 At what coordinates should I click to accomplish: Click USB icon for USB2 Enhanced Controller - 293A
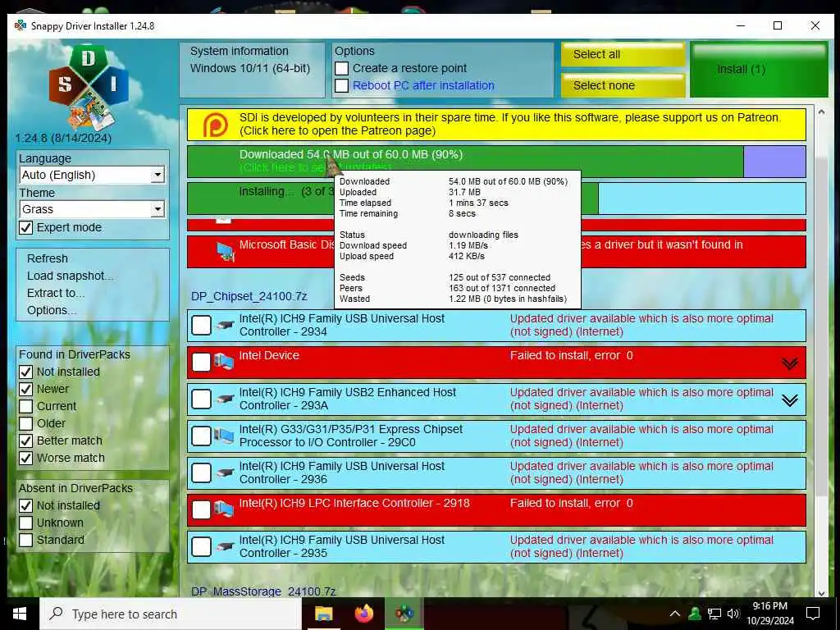pos(226,399)
